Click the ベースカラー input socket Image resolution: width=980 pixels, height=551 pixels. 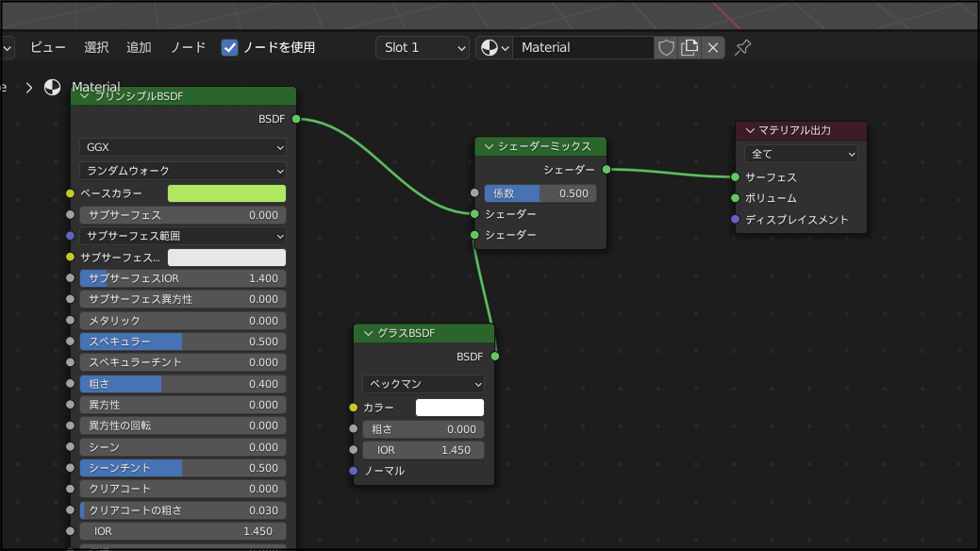[70, 193]
